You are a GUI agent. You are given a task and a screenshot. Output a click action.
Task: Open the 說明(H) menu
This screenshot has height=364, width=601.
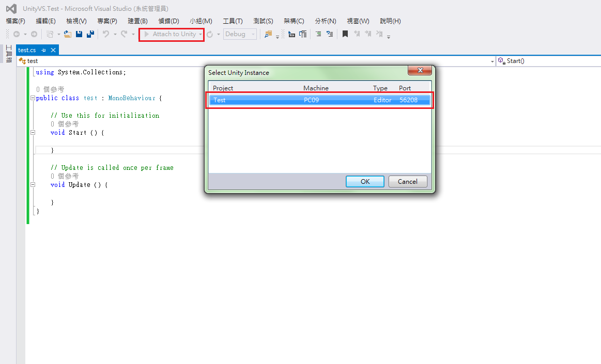click(x=390, y=21)
